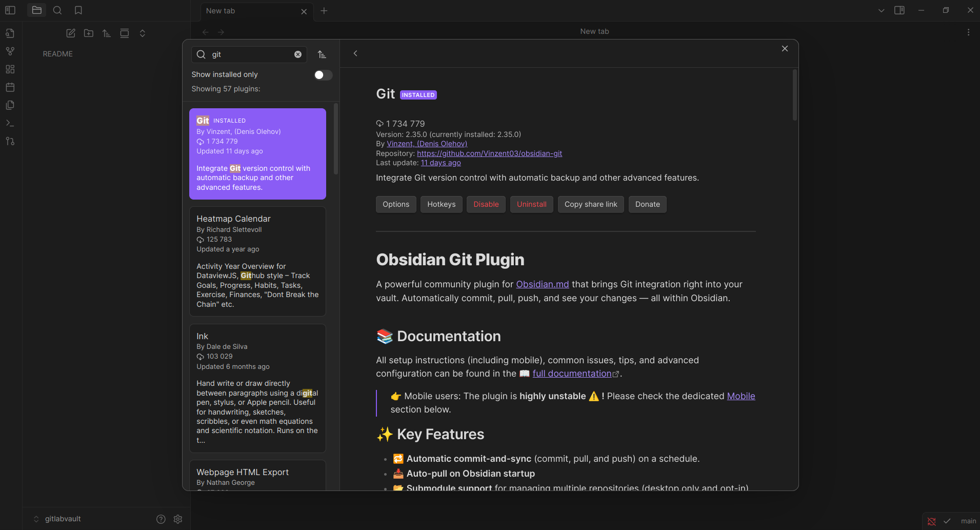Viewport: 980px width, 530px height.
Task: Open Vinzent (Denis Olehov) author link
Action: [427, 144]
